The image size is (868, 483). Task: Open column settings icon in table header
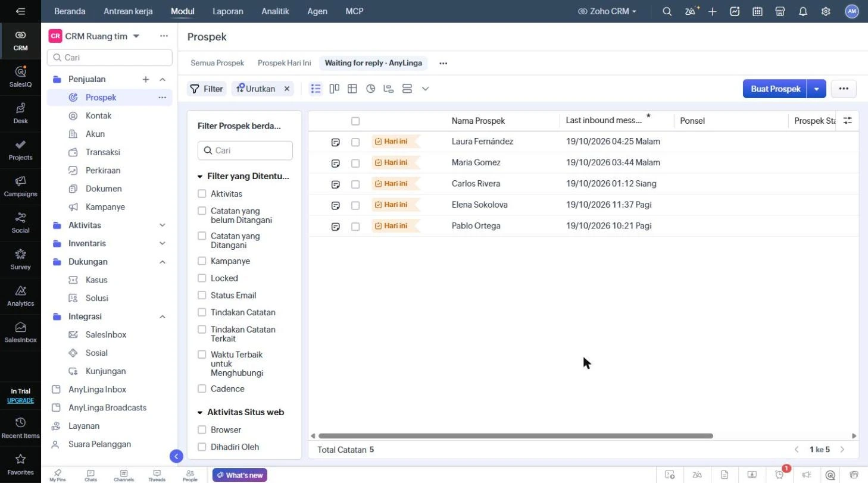pyautogui.click(x=848, y=120)
